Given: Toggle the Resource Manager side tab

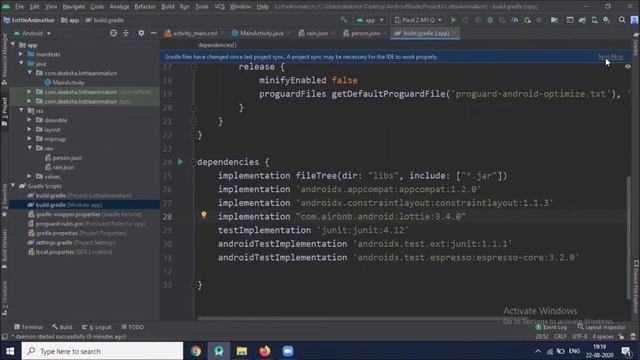Looking at the screenshot, I should coord(4,58).
